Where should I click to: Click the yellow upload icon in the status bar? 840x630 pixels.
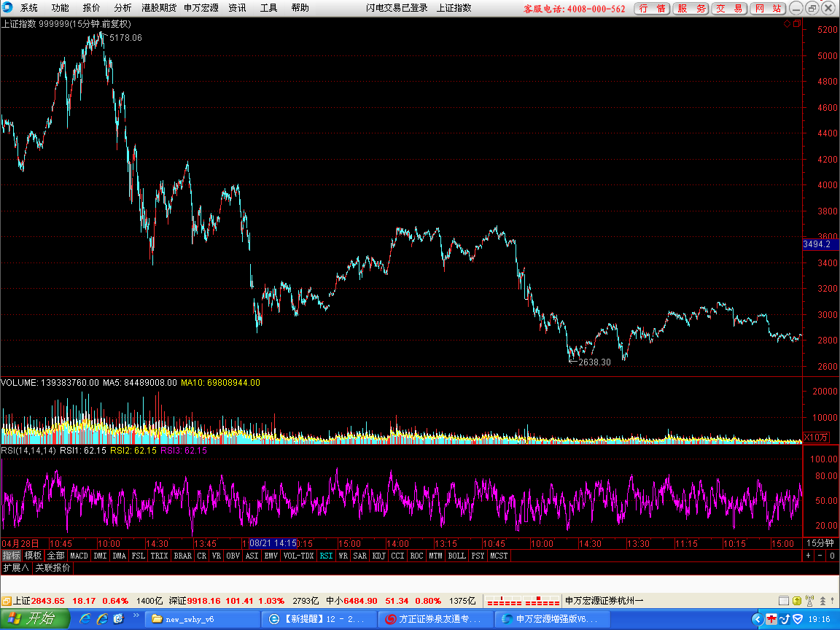pos(796,601)
